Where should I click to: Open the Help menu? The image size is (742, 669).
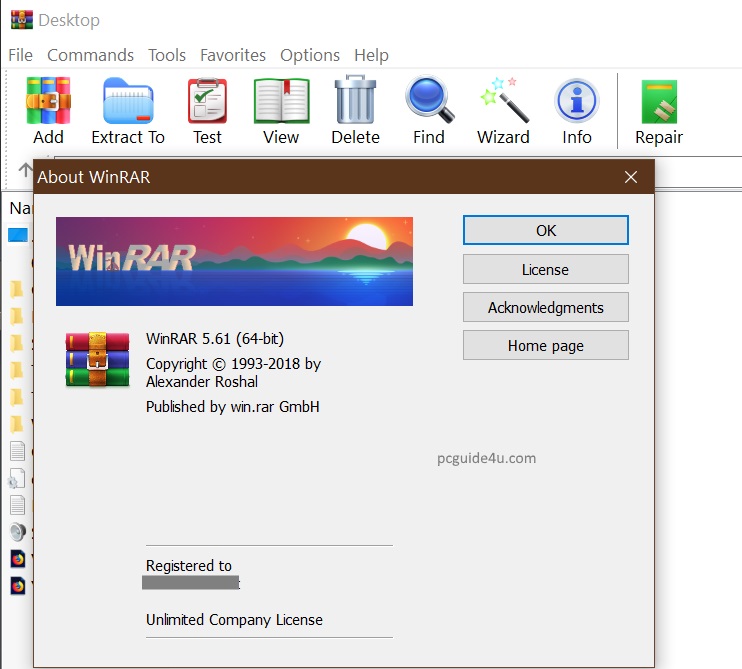[x=371, y=55]
